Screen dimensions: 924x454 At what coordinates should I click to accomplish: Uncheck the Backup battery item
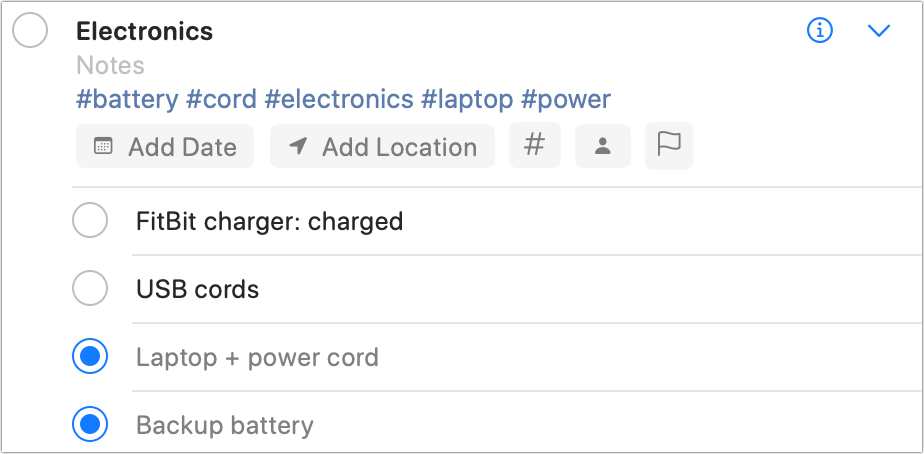point(90,425)
